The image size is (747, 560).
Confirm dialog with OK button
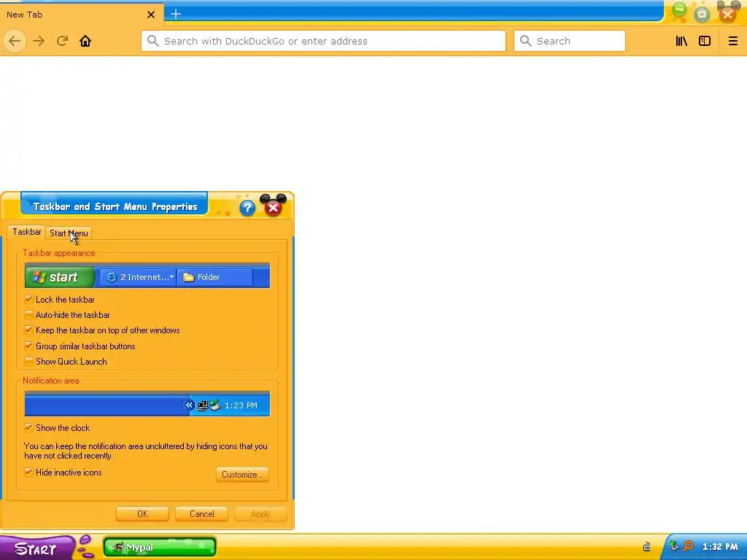point(142,514)
